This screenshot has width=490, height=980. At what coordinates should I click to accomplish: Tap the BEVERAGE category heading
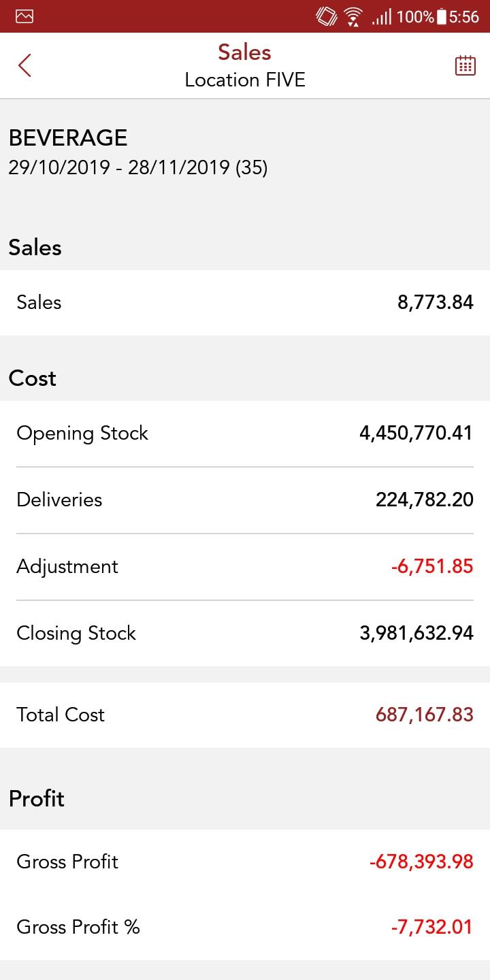point(68,138)
